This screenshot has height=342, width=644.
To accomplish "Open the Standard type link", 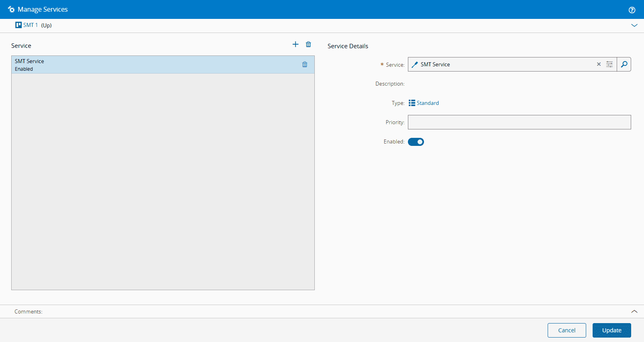I will (x=428, y=103).
